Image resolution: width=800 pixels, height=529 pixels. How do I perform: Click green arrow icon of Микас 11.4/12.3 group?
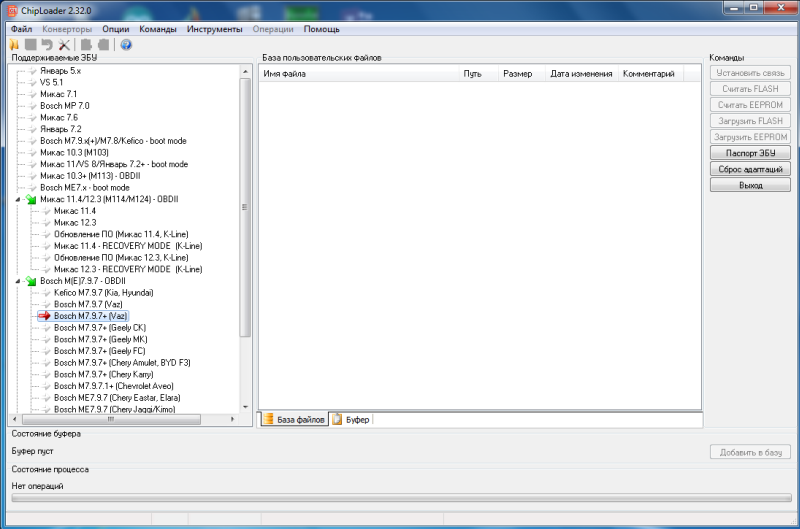(31, 199)
